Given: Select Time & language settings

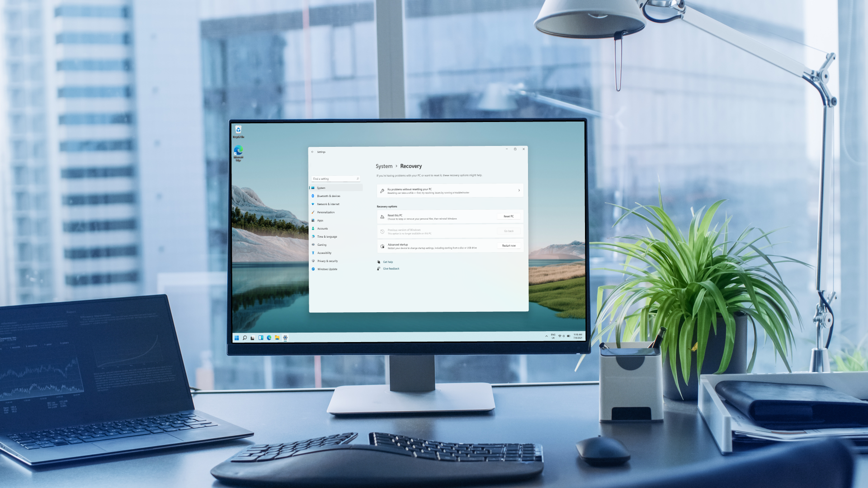Looking at the screenshot, I should [327, 237].
